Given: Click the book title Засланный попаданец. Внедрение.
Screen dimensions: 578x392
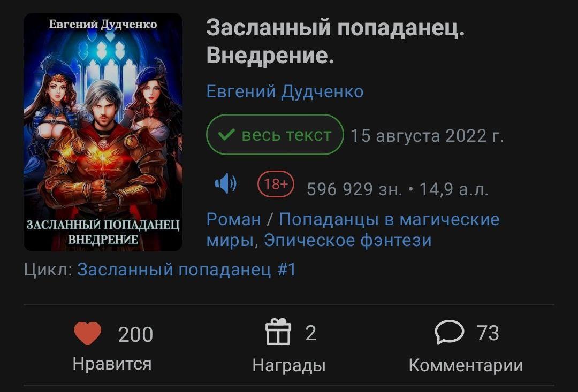Looking at the screenshot, I should click(335, 42).
